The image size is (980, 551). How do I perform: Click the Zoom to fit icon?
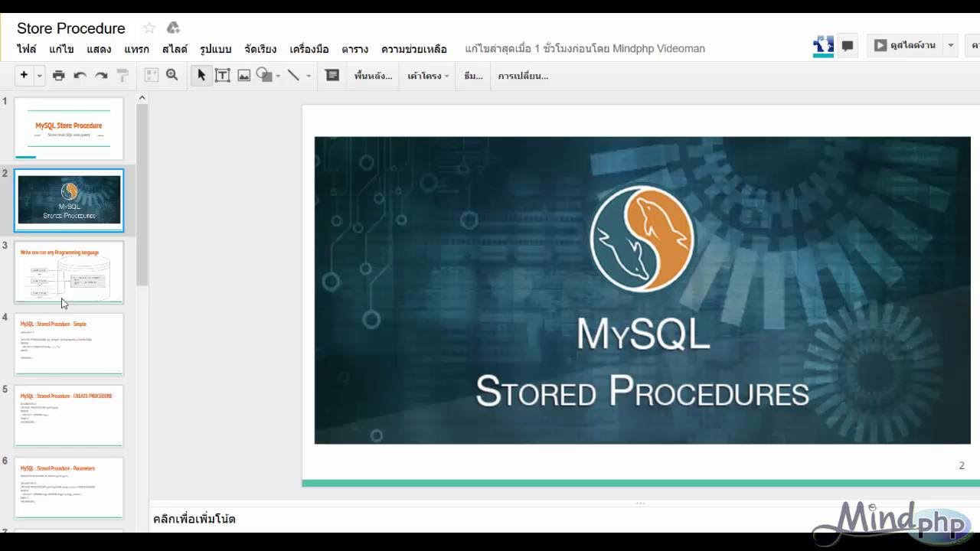coord(152,75)
